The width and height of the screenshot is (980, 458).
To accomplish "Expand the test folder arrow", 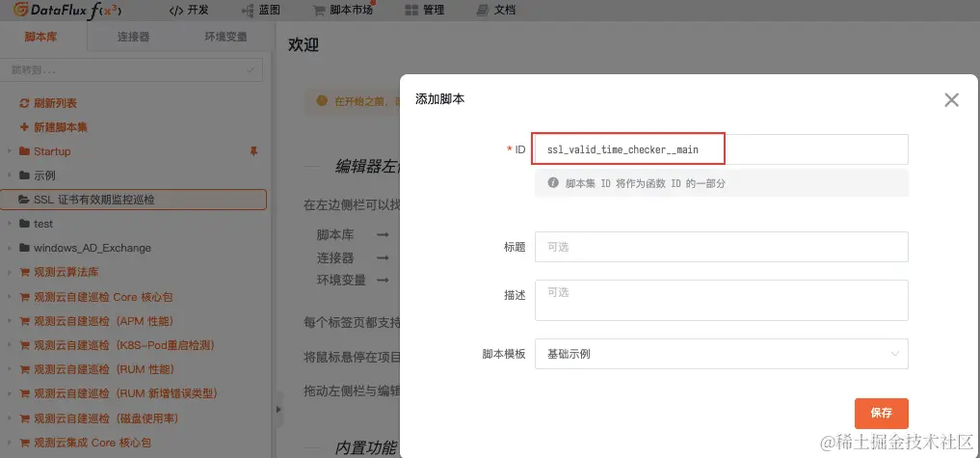I will (10, 224).
